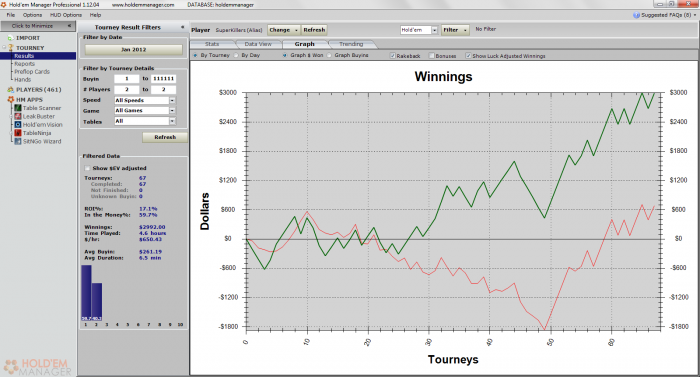Click the Buyin minimum input field
The width and height of the screenshot is (700, 377).
126,79
